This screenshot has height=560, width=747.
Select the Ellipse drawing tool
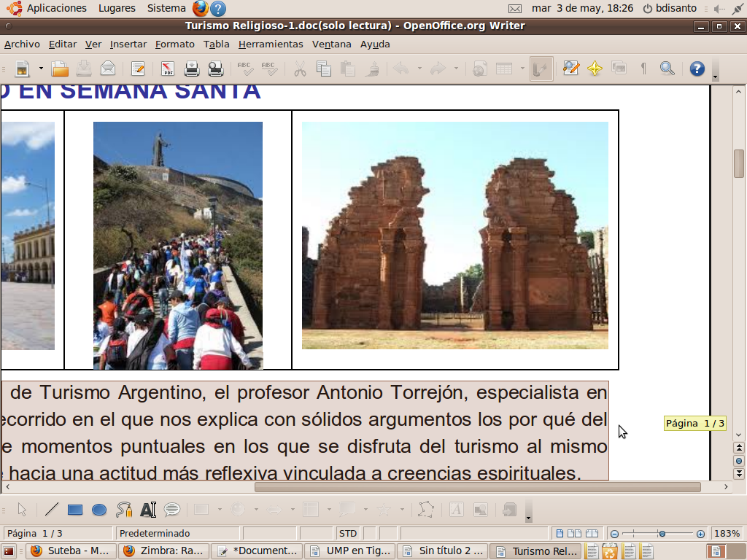click(99, 510)
